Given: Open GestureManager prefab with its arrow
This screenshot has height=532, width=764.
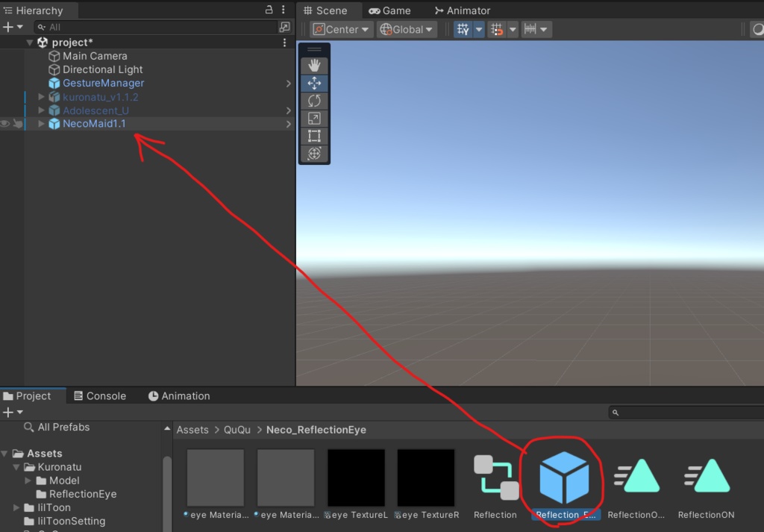Looking at the screenshot, I should pyautogui.click(x=289, y=84).
